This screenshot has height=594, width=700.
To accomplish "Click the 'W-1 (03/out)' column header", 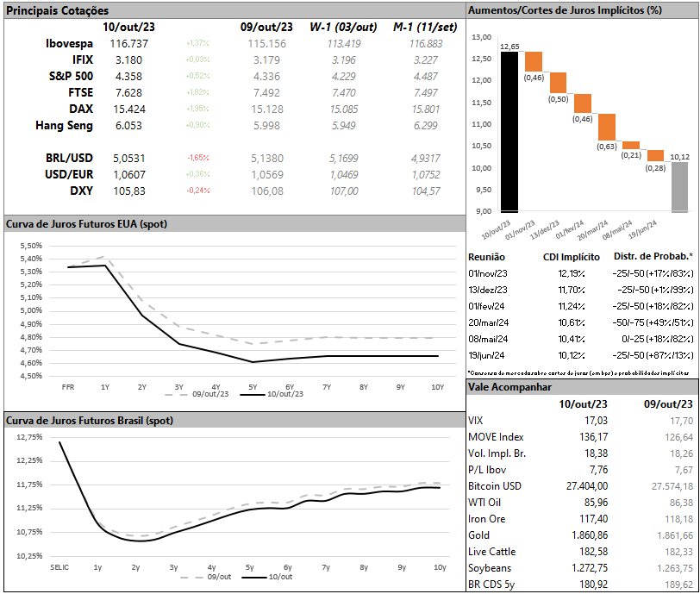I will pos(341,28).
